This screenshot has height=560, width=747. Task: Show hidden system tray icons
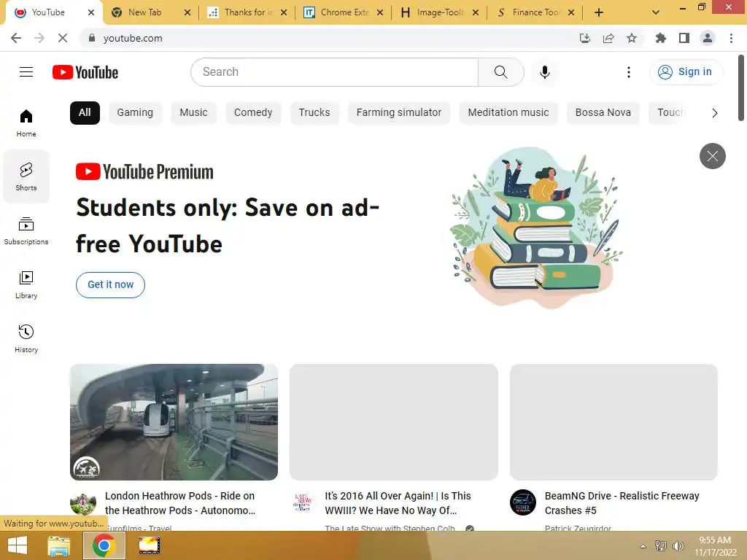tap(643, 545)
